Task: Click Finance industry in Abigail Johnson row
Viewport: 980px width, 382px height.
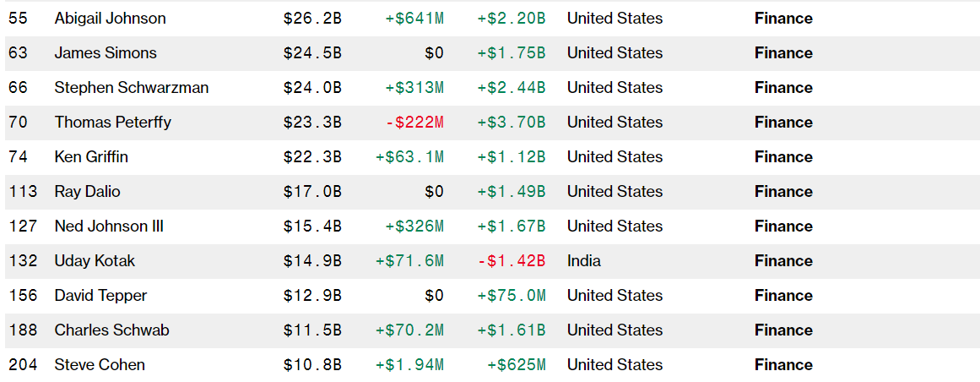Action: pyautogui.click(x=783, y=18)
